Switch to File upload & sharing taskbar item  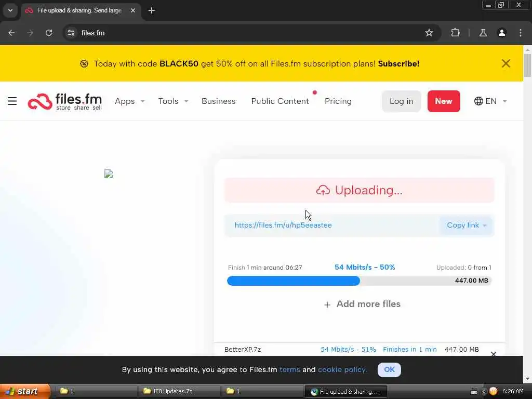345,392
